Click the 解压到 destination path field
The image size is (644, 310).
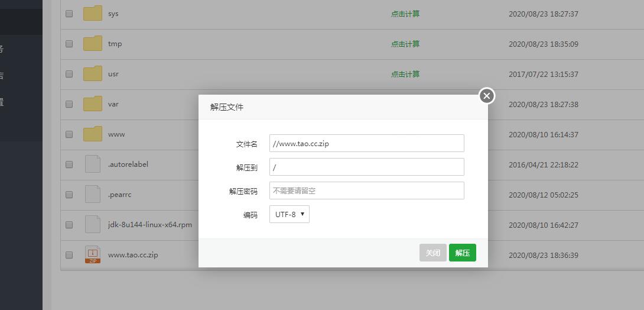pyautogui.click(x=366, y=167)
